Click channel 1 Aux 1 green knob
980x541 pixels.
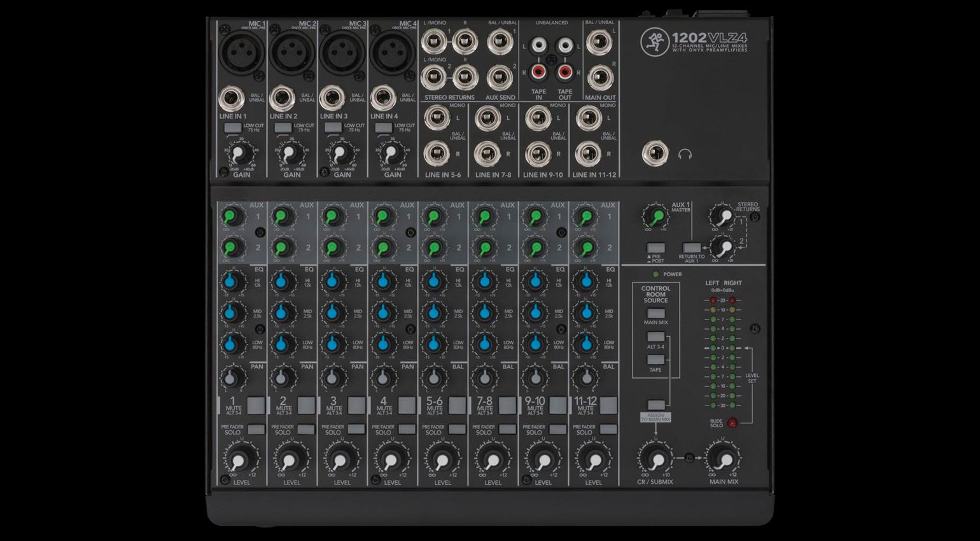click(232, 217)
